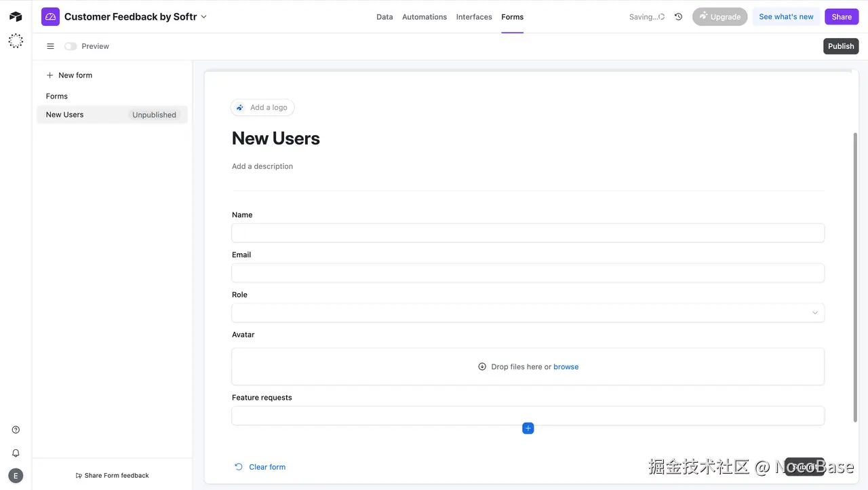Click the Add a logo button on the form
Screen dimensions: 868x490
[x=262, y=107]
